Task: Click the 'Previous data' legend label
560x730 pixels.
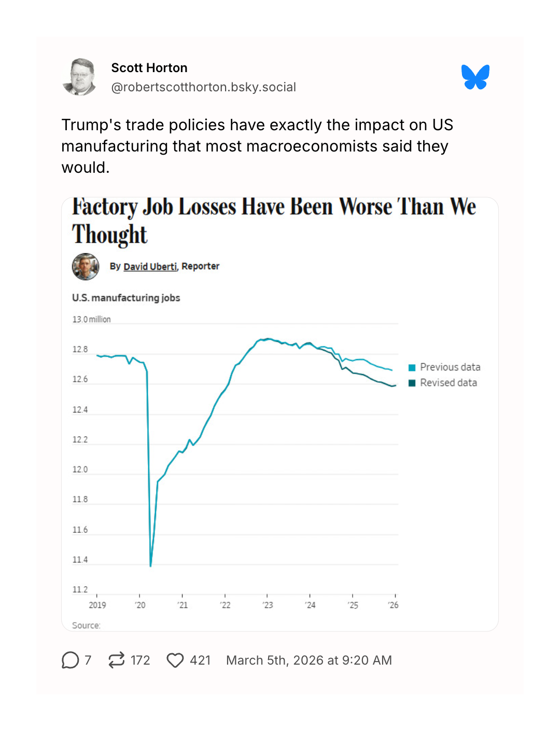Action: [x=450, y=367]
